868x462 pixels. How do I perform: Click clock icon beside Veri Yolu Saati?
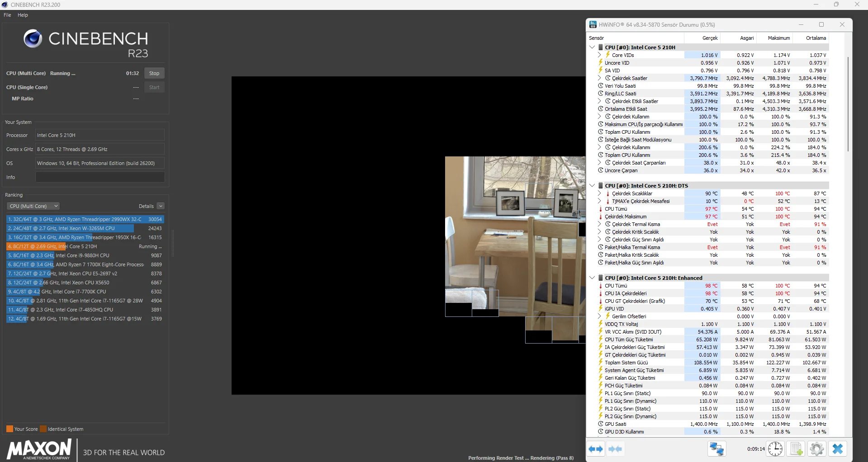click(x=601, y=86)
